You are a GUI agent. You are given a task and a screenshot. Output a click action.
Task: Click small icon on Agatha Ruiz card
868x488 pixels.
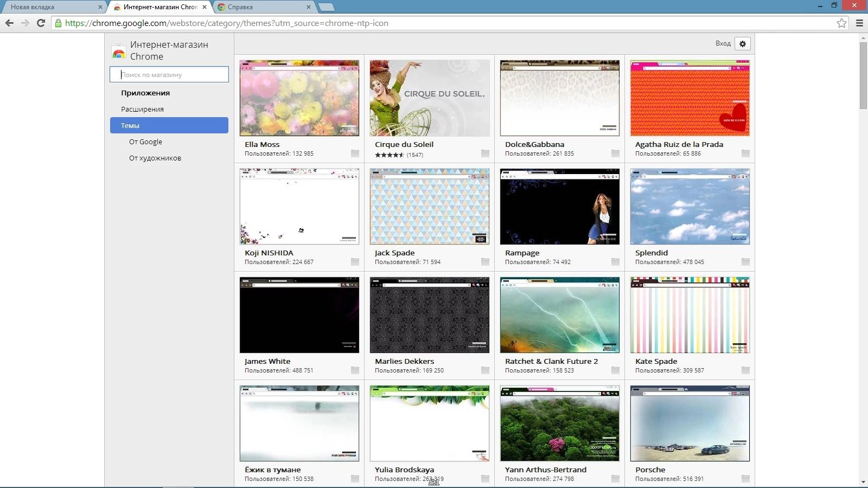[x=745, y=153]
